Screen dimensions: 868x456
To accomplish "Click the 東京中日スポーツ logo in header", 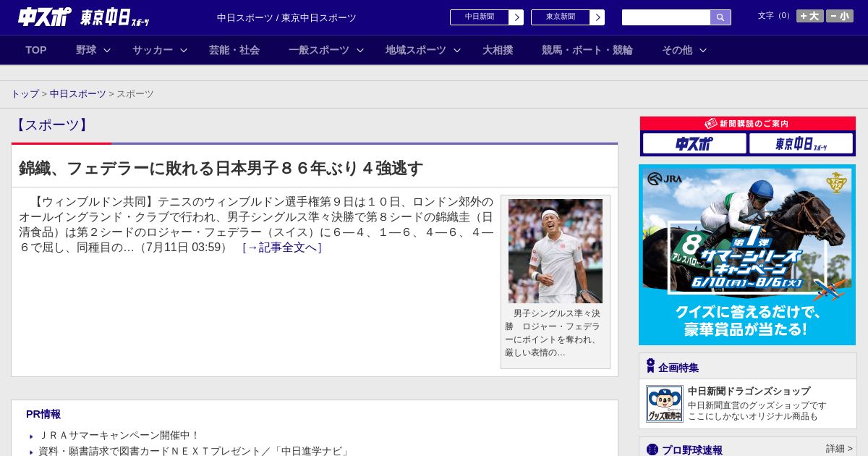I will tap(114, 17).
